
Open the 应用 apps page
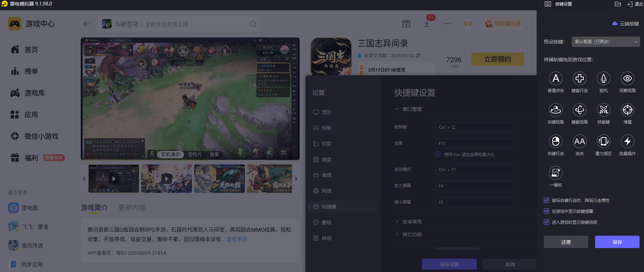pos(25,115)
